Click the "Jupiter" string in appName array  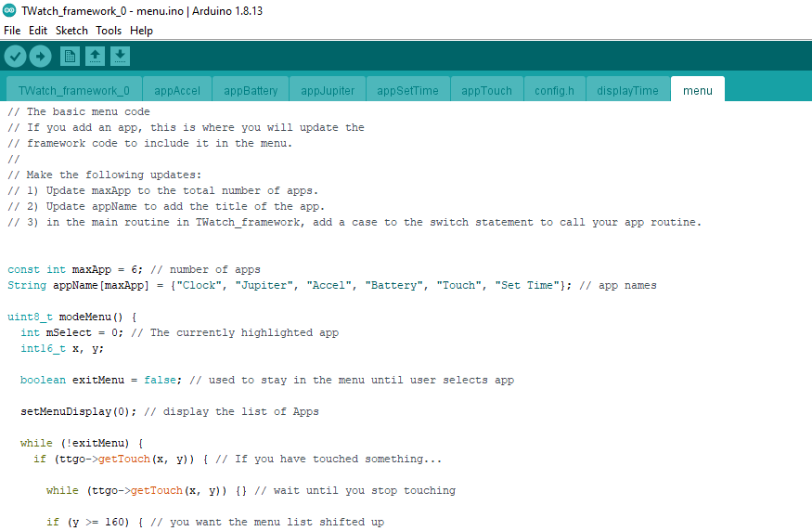(x=266, y=285)
